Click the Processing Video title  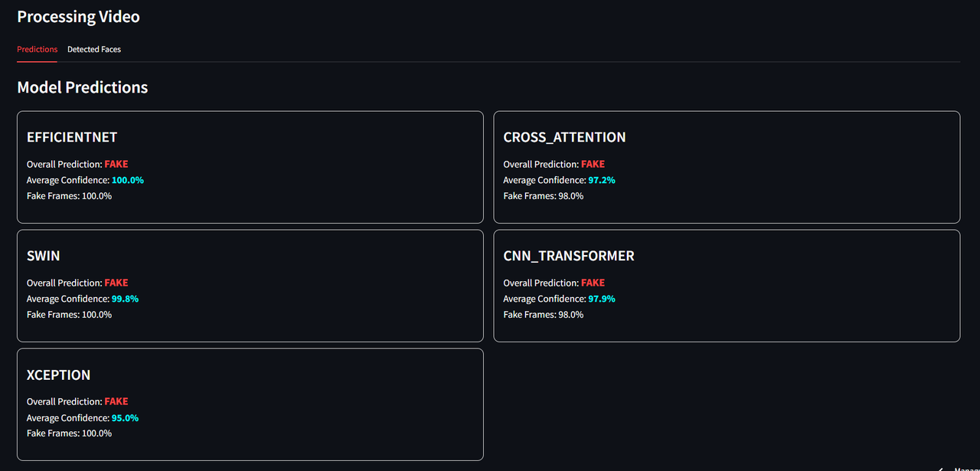click(x=78, y=16)
